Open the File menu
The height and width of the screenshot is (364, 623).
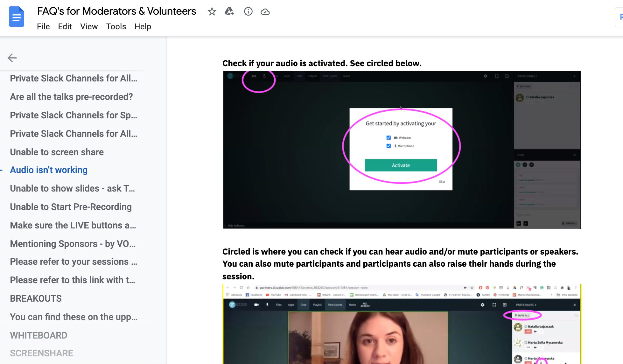click(x=43, y=26)
